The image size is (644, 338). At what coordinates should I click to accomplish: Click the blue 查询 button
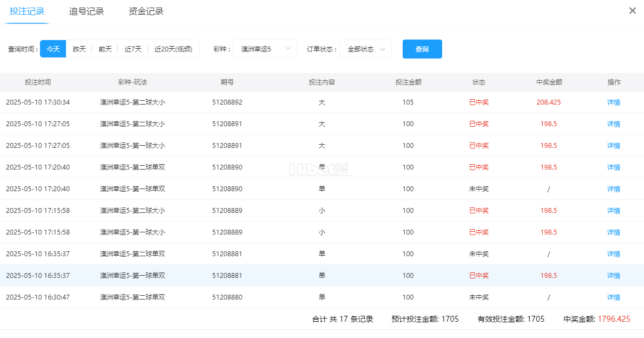422,49
